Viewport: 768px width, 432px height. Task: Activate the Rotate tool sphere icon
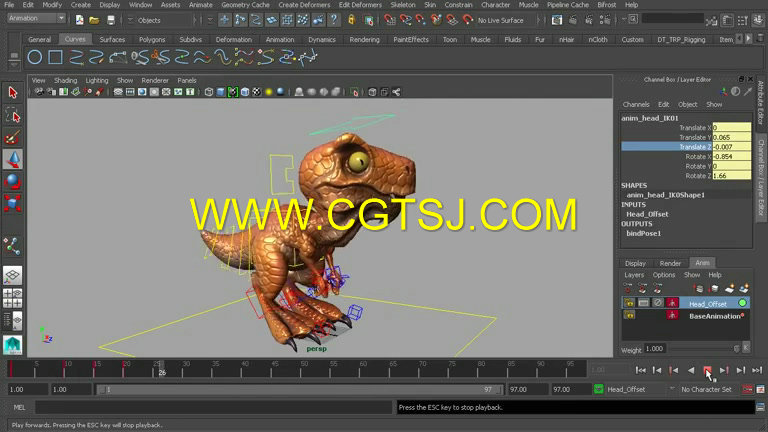coord(13,181)
